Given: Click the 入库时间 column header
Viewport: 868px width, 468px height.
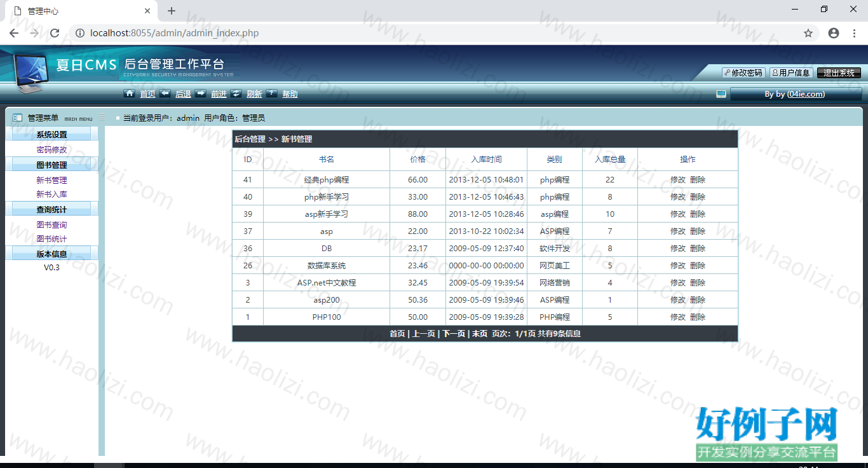Looking at the screenshot, I should (x=487, y=160).
